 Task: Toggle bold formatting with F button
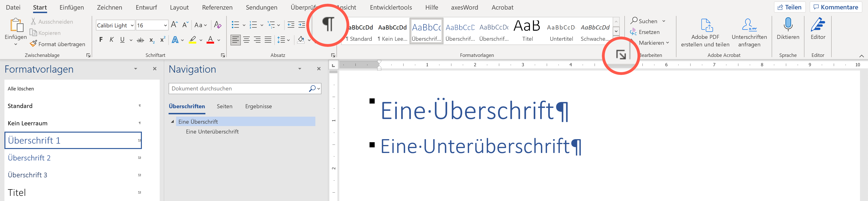point(101,40)
